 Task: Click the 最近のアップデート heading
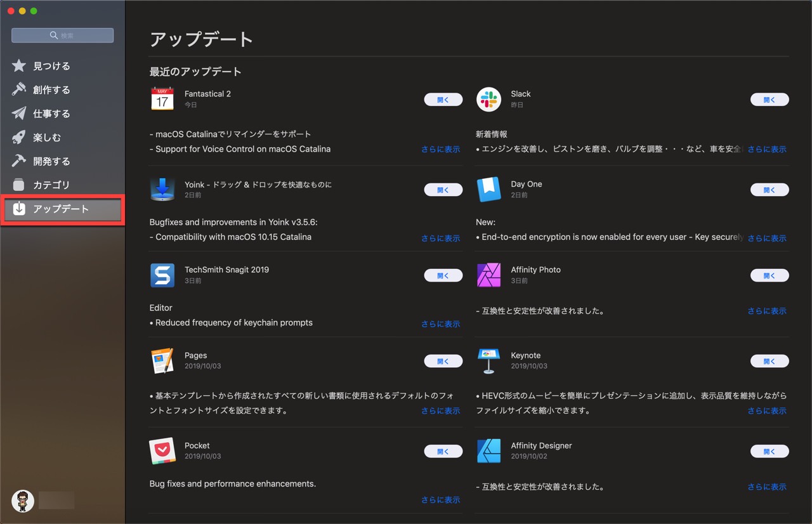(195, 72)
